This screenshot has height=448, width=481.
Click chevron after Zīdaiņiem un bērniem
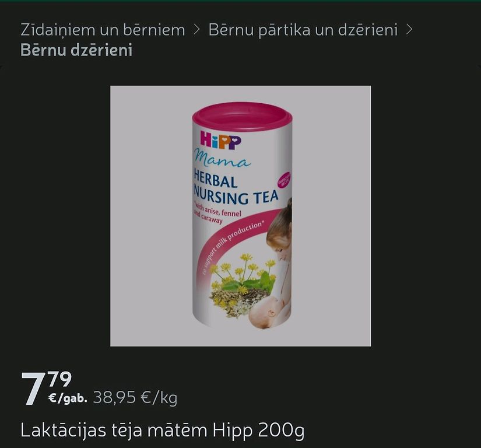(x=196, y=30)
